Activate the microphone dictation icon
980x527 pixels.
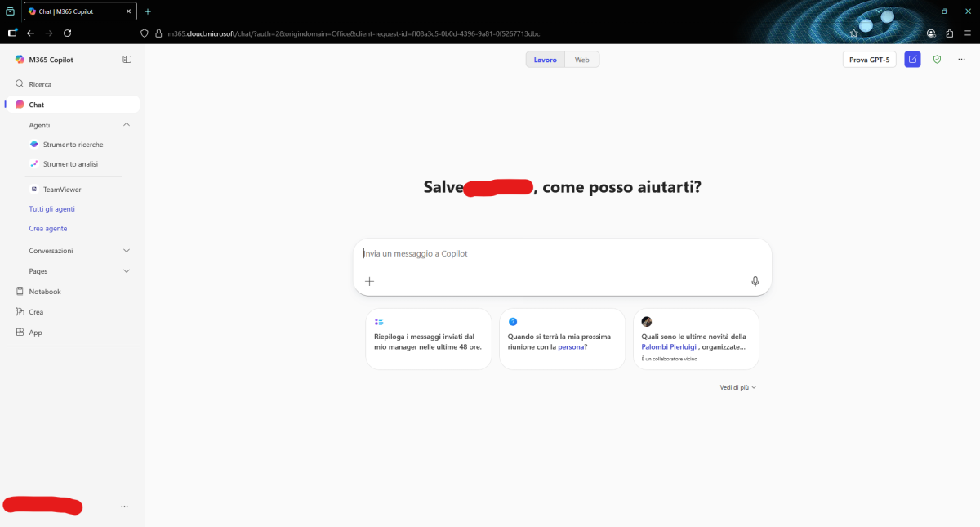click(x=755, y=281)
